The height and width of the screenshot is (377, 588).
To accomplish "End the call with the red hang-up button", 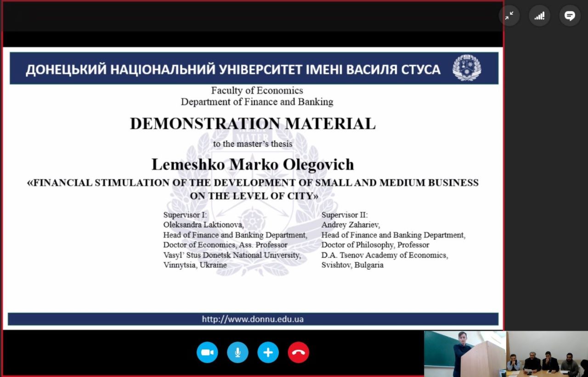I will 299,353.
